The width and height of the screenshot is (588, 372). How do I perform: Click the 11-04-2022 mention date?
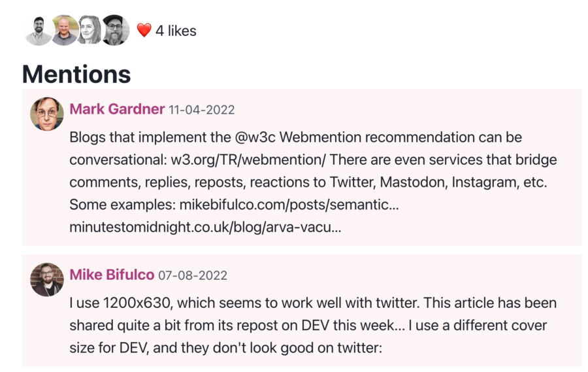pos(202,110)
